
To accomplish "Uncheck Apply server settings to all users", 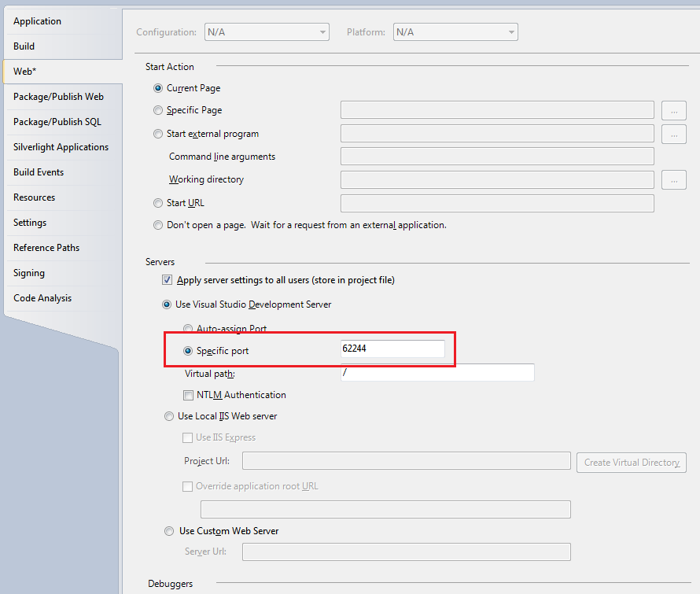I will (167, 281).
